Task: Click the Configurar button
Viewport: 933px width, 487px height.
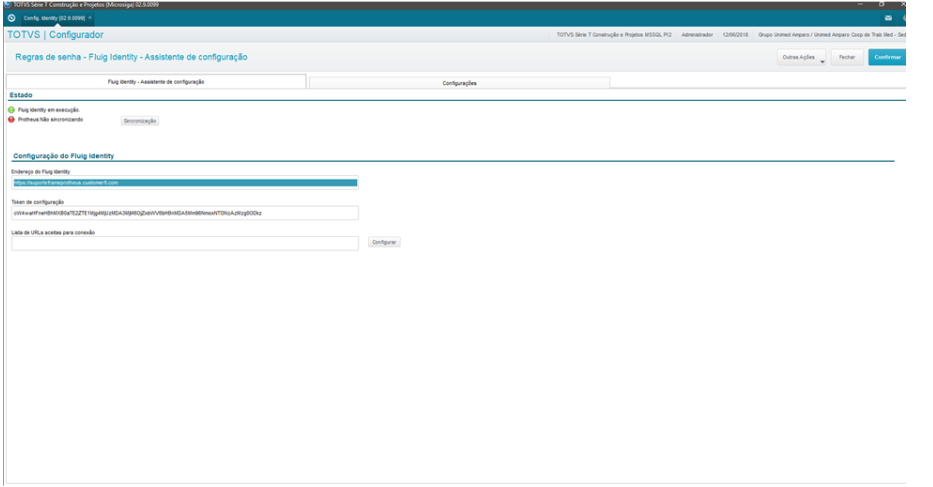Action: click(384, 242)
